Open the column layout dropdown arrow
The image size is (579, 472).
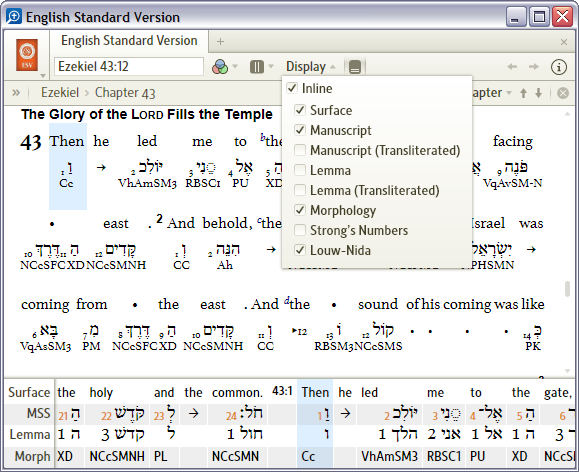click(x=271, y=67)
